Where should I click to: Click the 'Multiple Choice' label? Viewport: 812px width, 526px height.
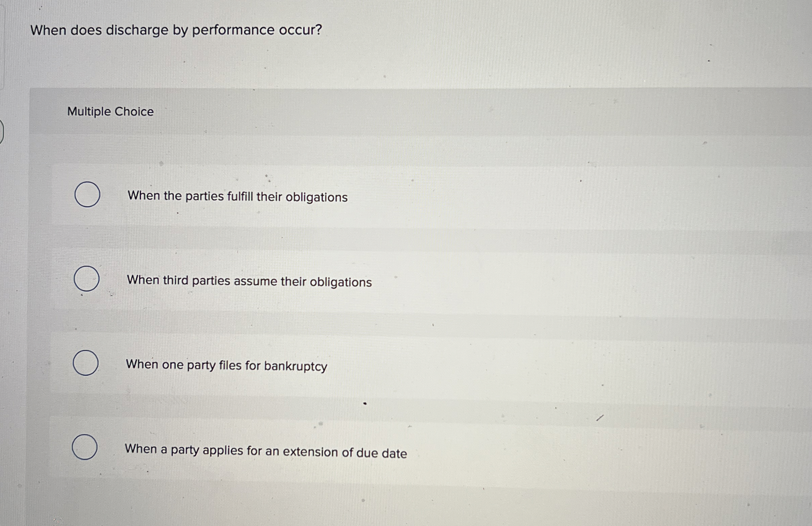(x=110, y=111)
